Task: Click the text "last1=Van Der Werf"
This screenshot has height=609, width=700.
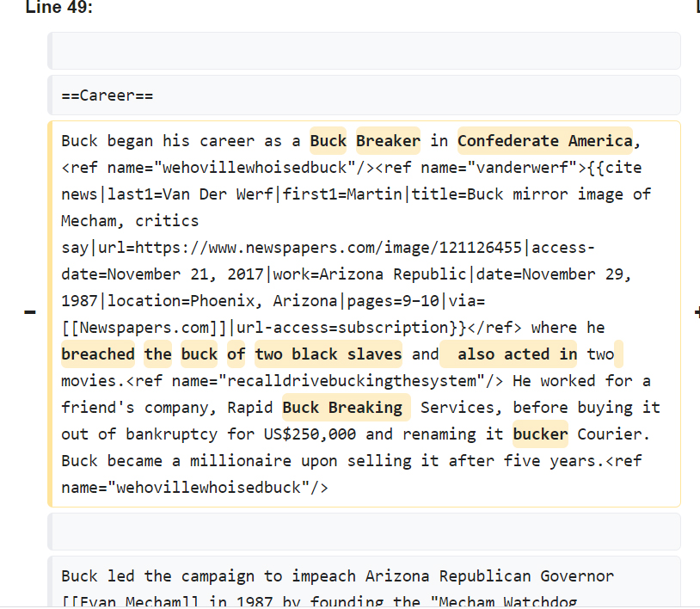Action: (x=190, y=194)
